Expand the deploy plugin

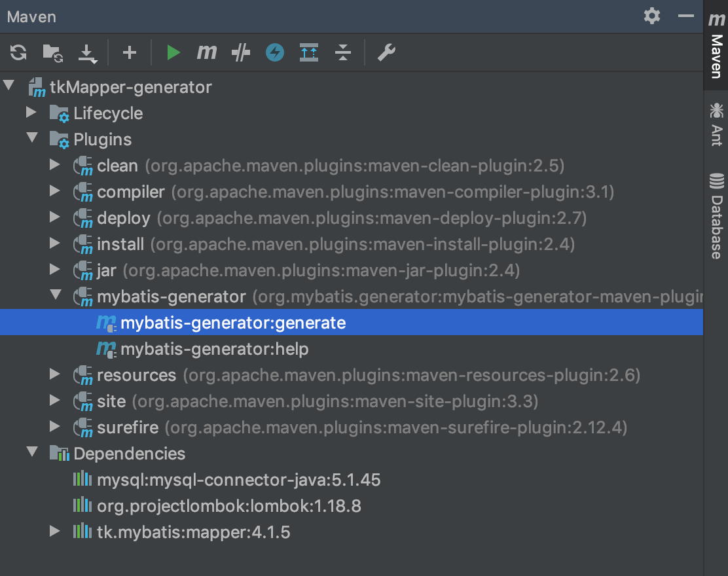[x=55, y=217]
